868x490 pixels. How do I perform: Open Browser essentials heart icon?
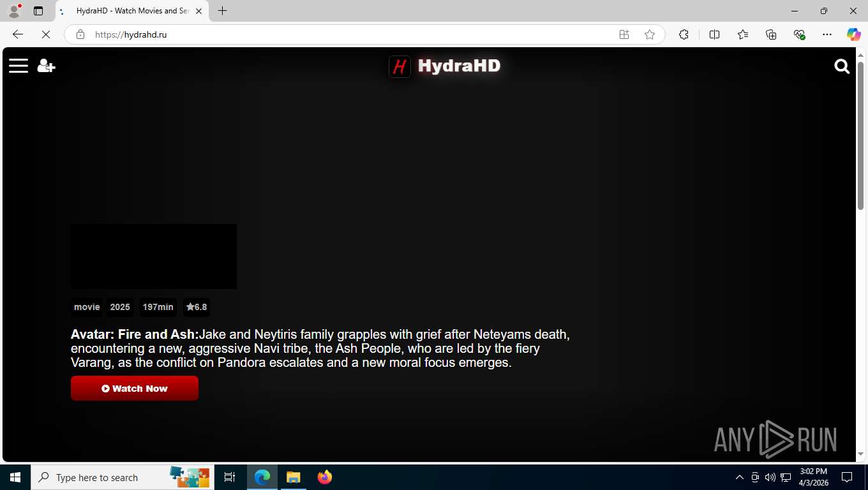tap(799, 34)
